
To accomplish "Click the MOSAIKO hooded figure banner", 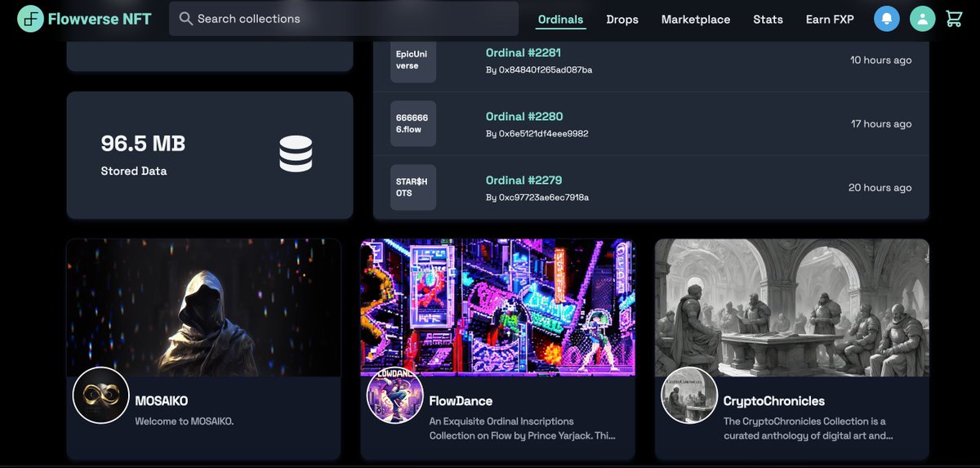I will coord(203,307).
